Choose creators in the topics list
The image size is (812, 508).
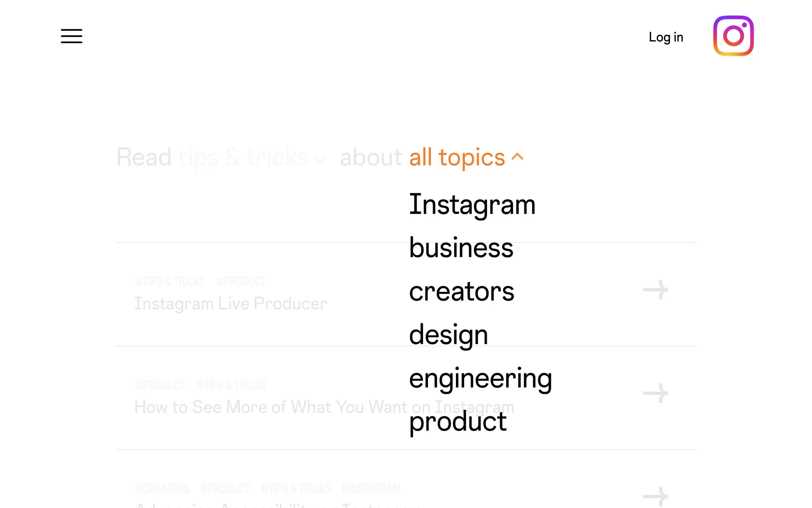pos(461,292)
